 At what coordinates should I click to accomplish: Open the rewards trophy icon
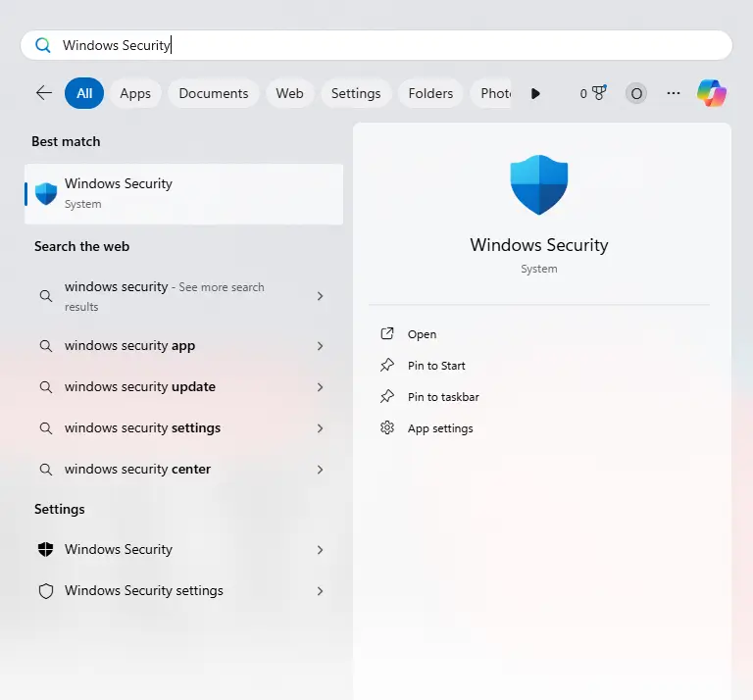[x=598, y=93]
